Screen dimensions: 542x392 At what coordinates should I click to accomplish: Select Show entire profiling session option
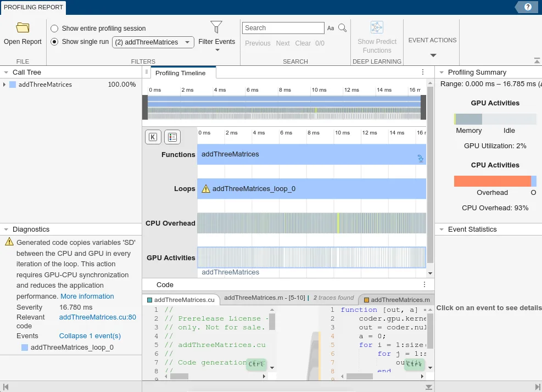(54, 29)
